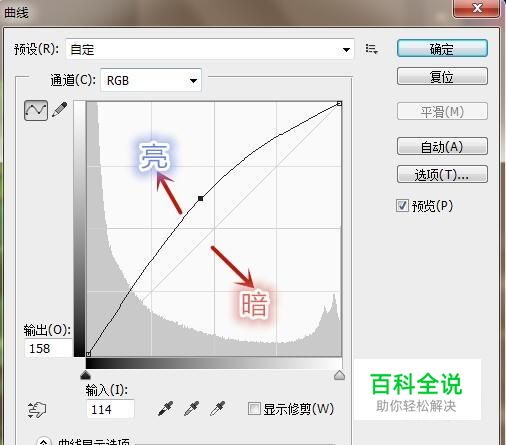Activate the on-image hand adjustment tool
The width and height of the screenshot is (506, 445).
(x=37, y=409)
